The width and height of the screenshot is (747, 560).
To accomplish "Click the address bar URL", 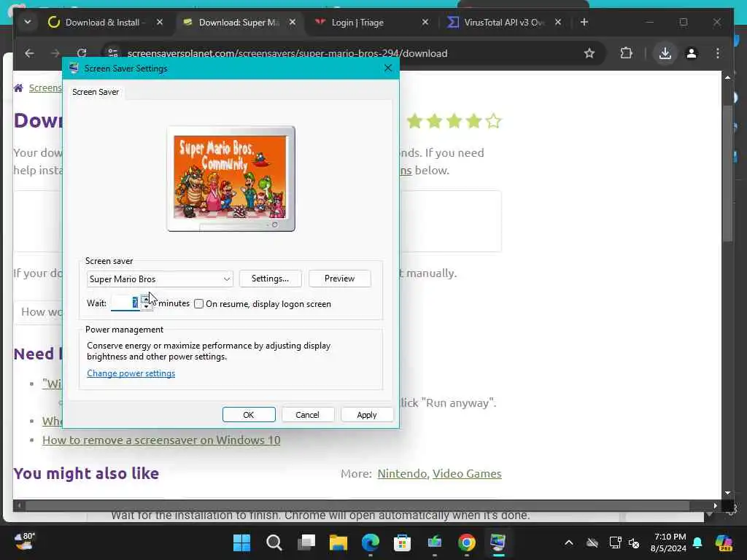I will 287,53.
